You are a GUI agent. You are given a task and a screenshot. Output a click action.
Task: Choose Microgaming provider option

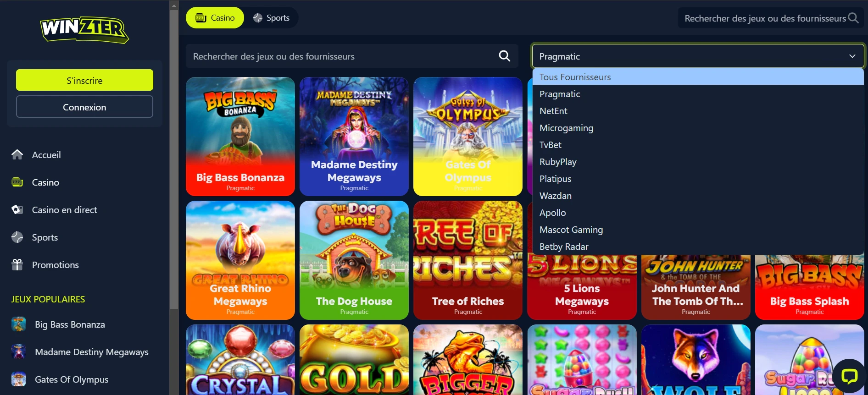coord(698,128)
